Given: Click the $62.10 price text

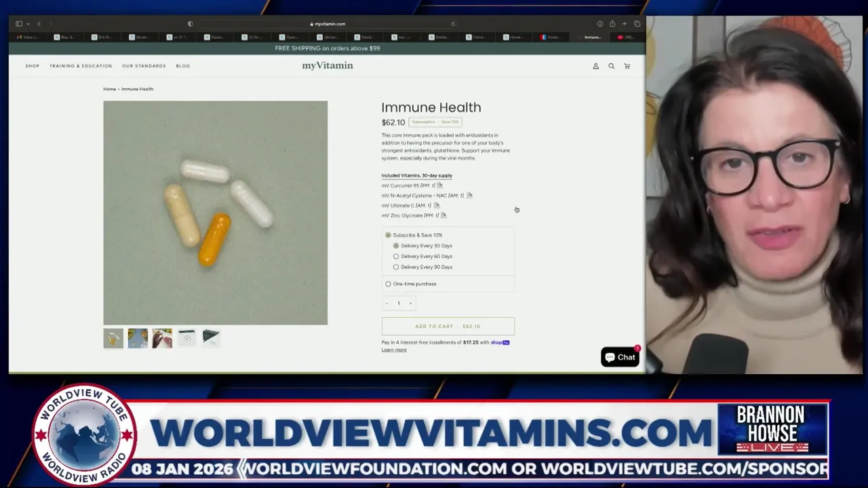Looking at the screenshot, I should [393, 123].
